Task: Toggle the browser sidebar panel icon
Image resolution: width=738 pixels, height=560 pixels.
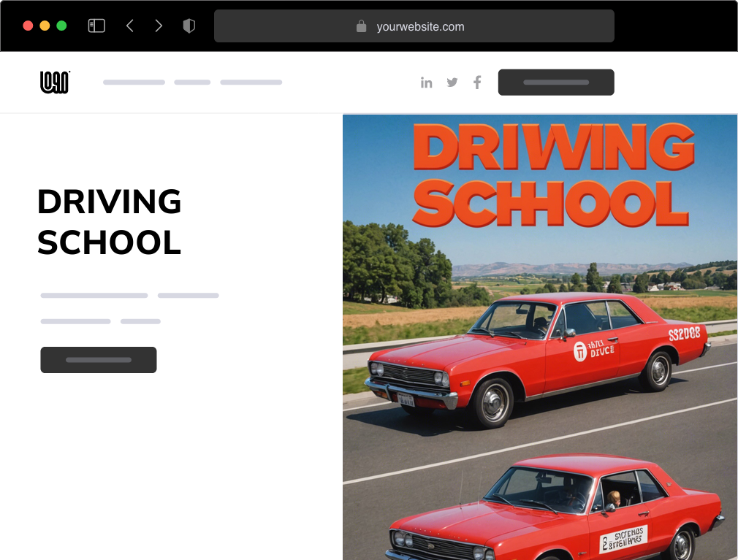Action: point(96,26)
